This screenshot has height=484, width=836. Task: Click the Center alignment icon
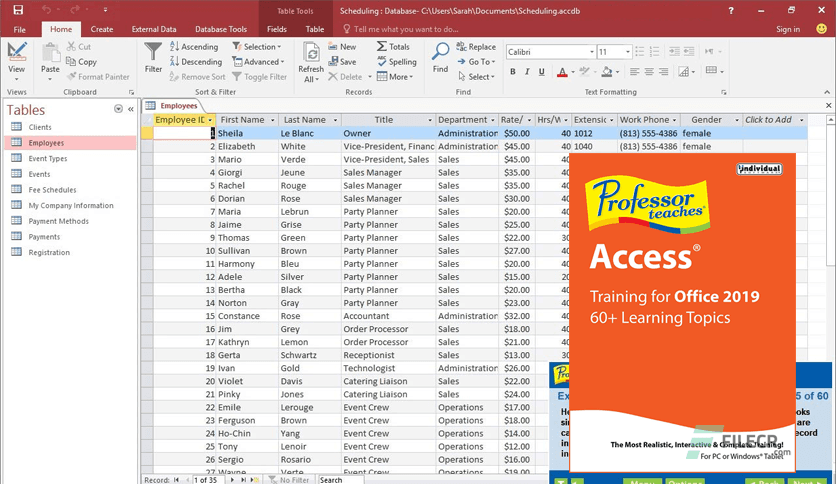click(x=649, y=71)
